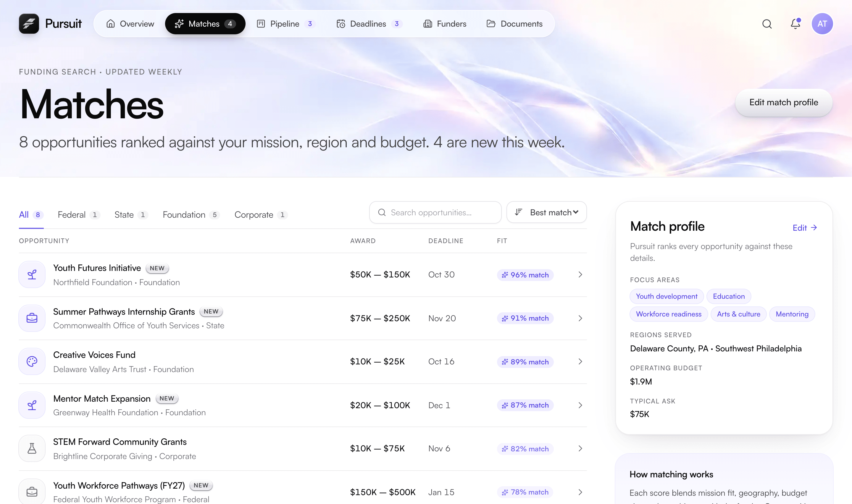Open the Best match sort dropdown

[x=546, y=212]
